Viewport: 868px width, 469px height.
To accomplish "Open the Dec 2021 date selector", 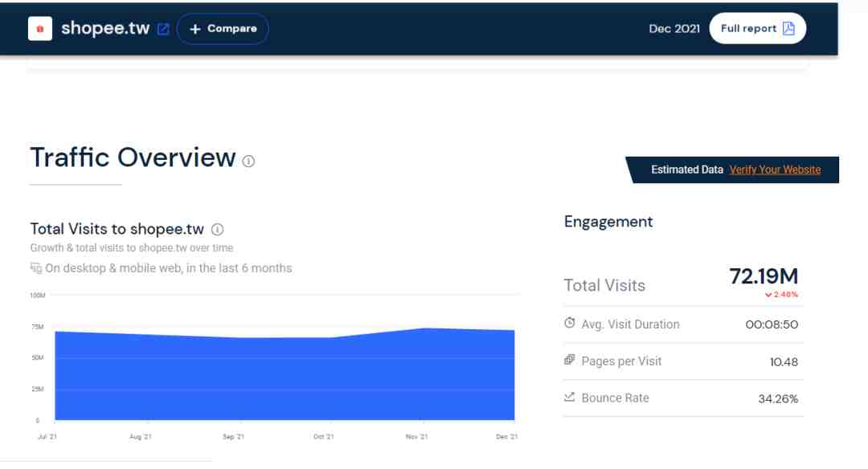I will (674, 29).
